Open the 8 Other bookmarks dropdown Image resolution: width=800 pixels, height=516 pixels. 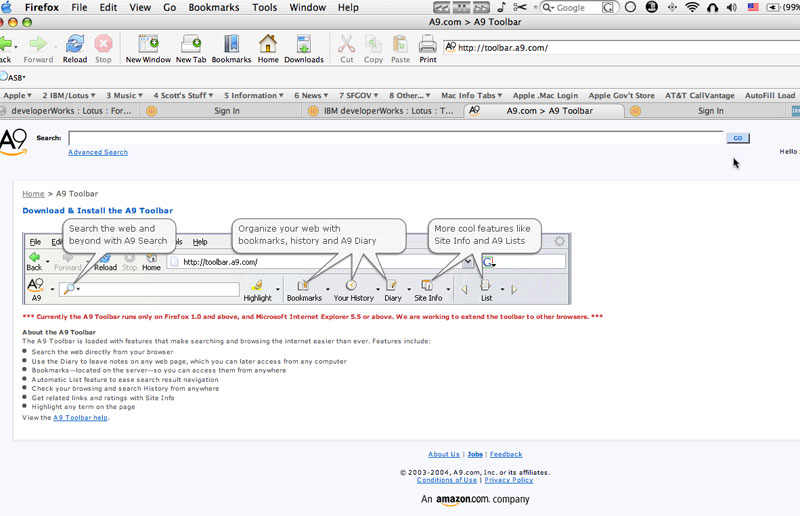410,95
